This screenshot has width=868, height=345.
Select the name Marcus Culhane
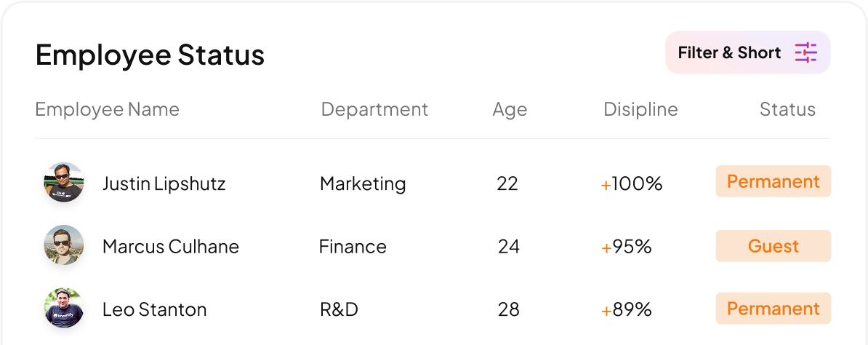tap(171, 246)
